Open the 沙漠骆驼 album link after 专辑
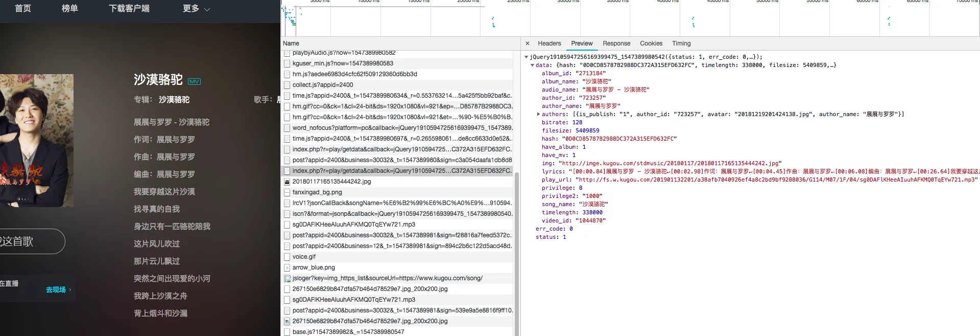Viewport: 980px width, 336px height. (174, 100)
